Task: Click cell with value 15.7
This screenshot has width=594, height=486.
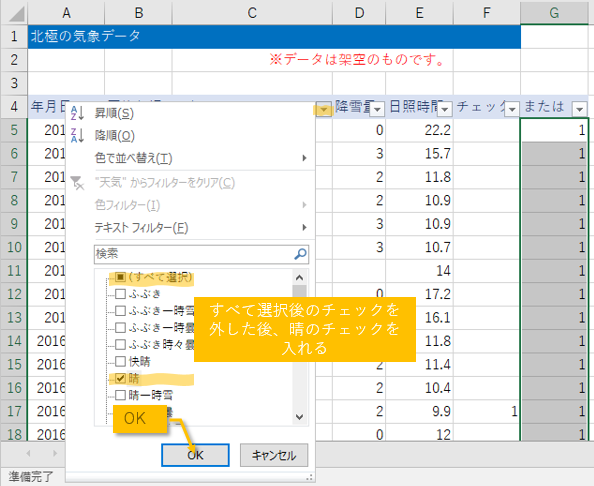Action: (419, 154)
